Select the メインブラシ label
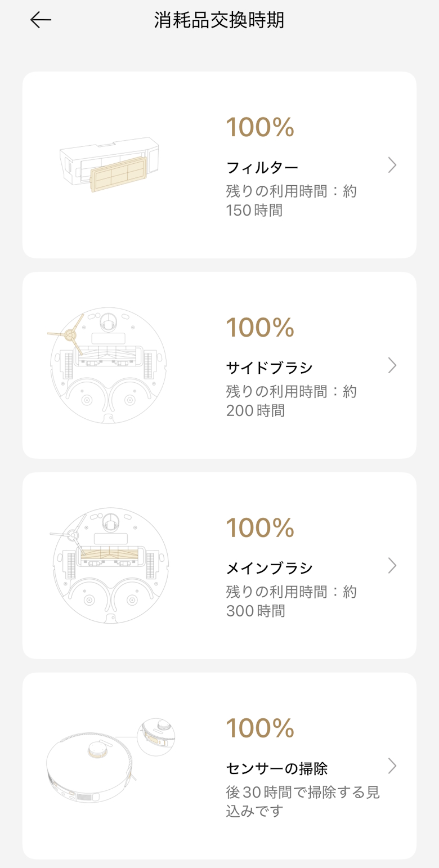 pyautogui.click(x=269, y=569)
